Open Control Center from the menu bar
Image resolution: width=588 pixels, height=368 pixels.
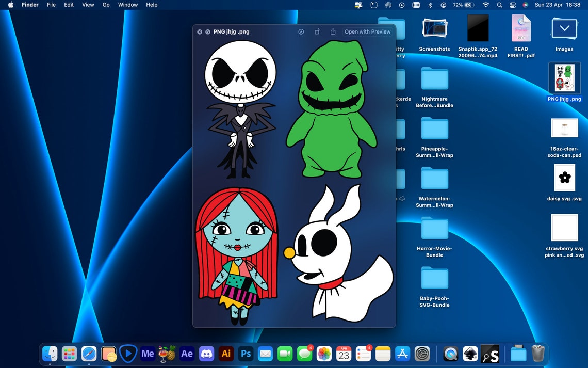tap(512, 5)
